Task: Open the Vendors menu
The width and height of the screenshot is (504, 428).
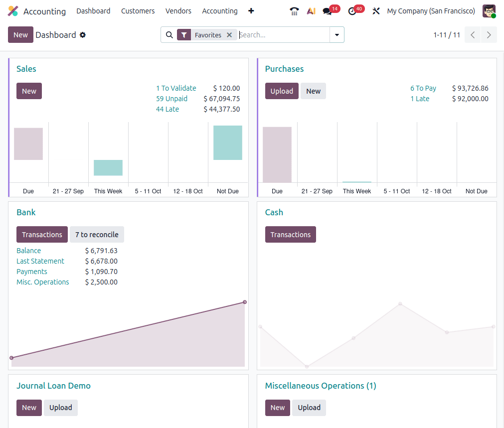Action: pyautogui.click(x=178, y=11)
